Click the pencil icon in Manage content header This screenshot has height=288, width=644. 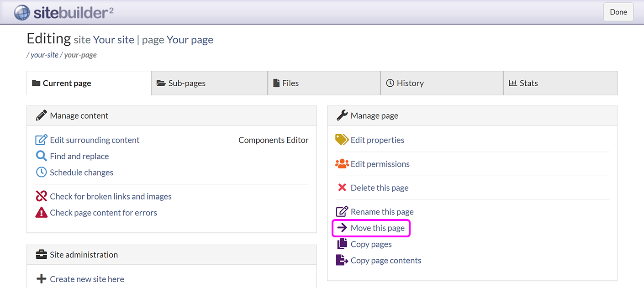(x=41, y=115)
